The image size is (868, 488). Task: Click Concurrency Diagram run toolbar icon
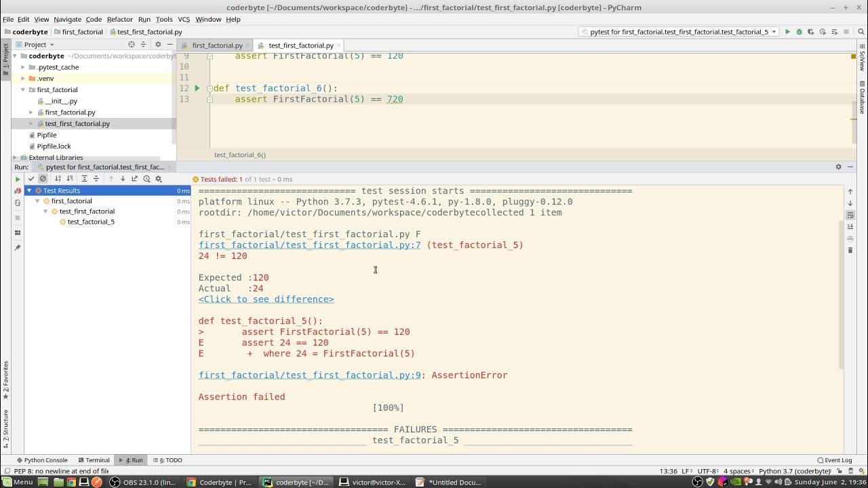(834, 32)
